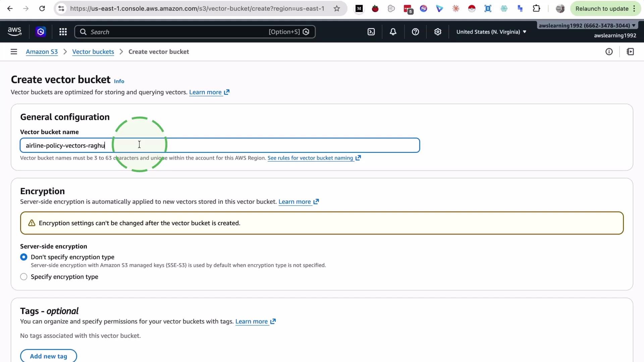Launch AWS CloudShell icon
Image resolution: width=644 pixels, height=362 pixels.
click(371, 32)
